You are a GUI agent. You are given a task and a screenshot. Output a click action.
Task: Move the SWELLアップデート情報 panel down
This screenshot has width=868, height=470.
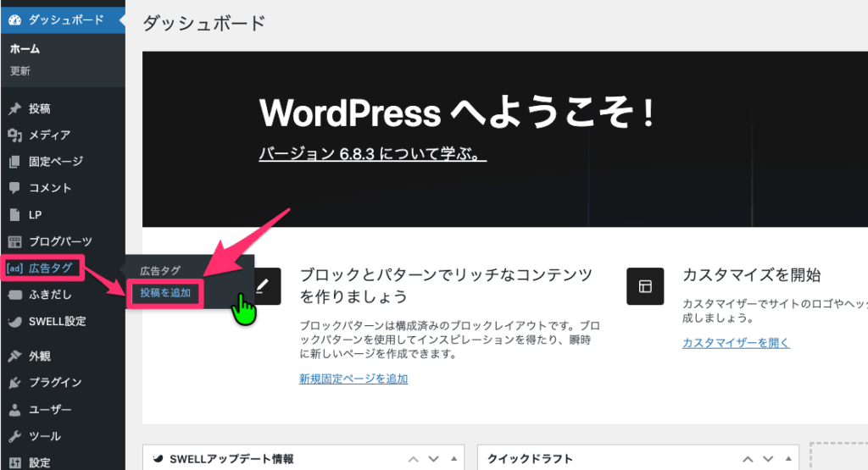point(434,459)
